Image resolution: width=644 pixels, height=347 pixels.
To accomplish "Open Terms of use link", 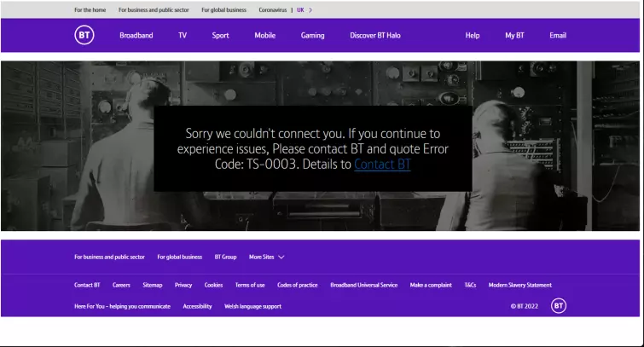I will (250, 285).
